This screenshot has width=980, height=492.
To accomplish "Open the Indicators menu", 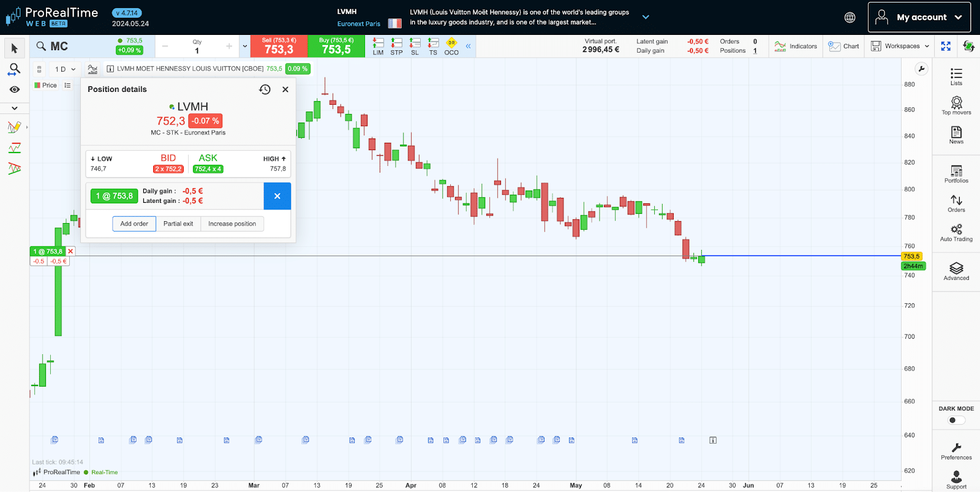I will 796,46.
